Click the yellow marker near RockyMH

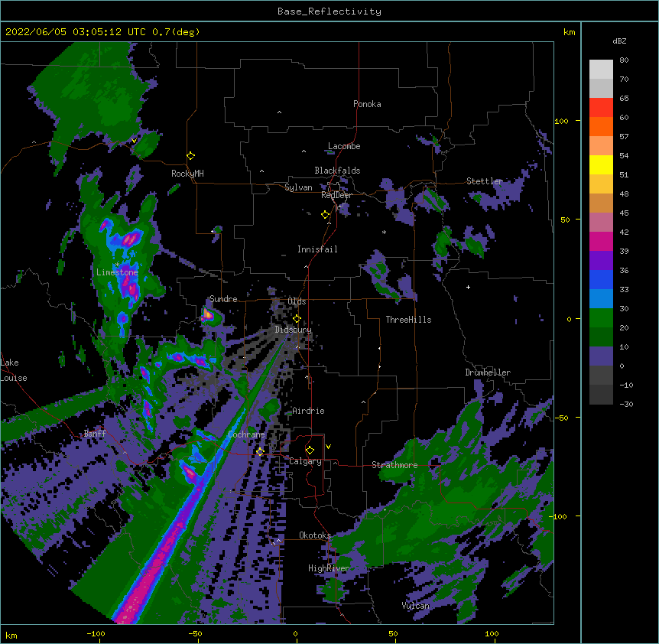[x=191, y=156]
